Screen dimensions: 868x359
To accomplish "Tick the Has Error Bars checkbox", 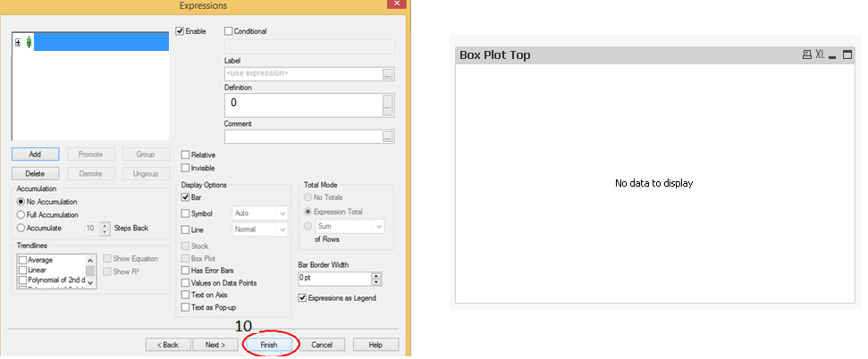I will pos(185,271).
